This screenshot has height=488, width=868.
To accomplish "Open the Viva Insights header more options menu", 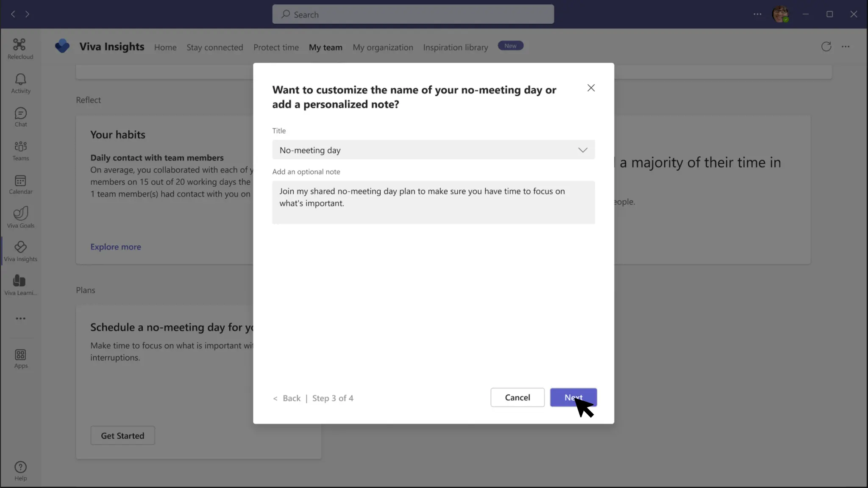I will pyautogui.click(x=846, y=47).
